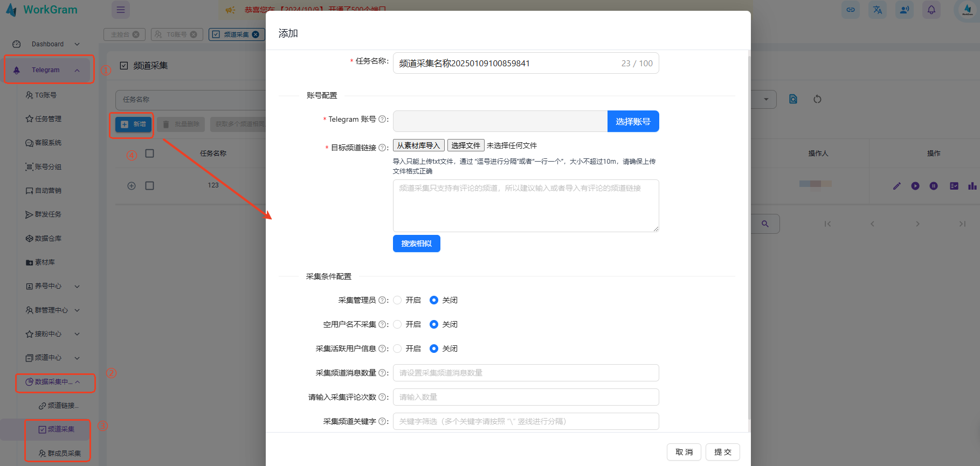Open 素材库 in sidebar
The width and height of the screenshot is (980, 466).
tap(40, 262)
